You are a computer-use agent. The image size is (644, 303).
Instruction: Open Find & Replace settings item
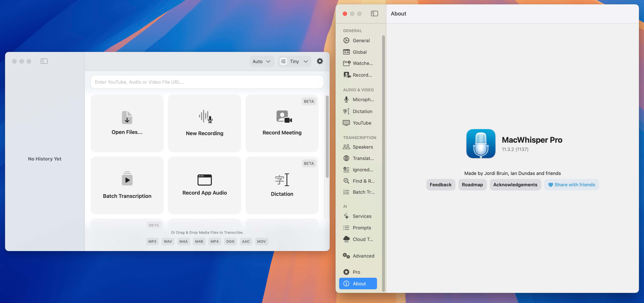pos(358,181)
